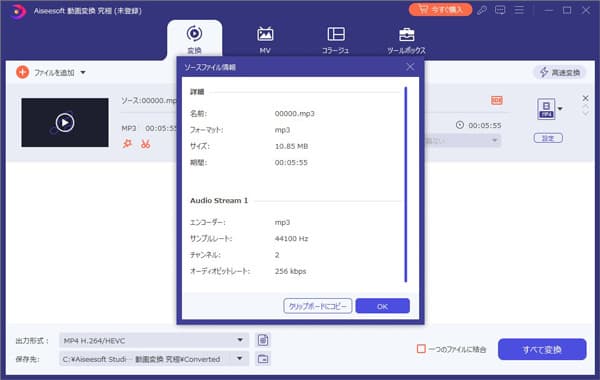Image resolution: width=600 pixels, height=380 pixels.
Task: Click the 00:05:55 duration value in dialog
Action: click(291, 163)
